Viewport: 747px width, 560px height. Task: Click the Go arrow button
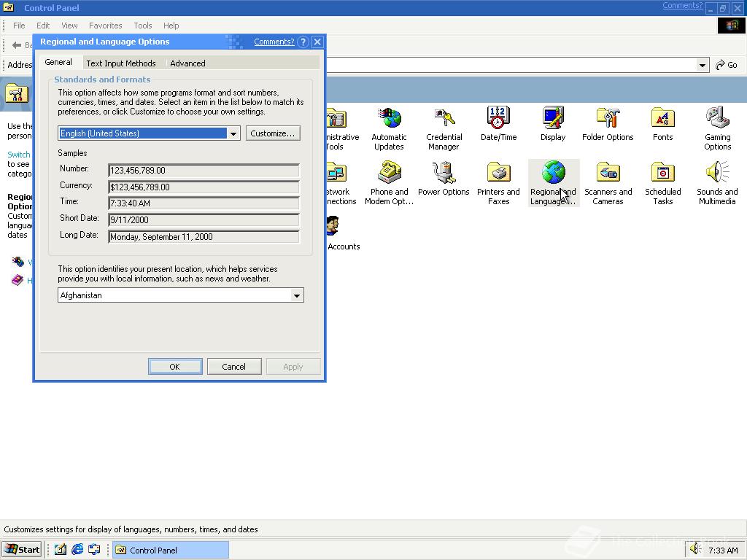coord(726,65)
